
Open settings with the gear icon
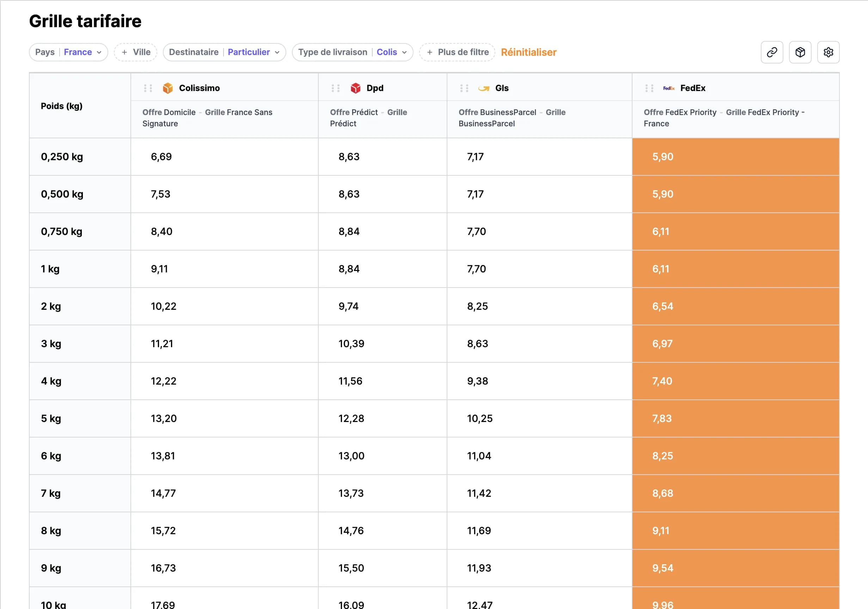[828, 52]
